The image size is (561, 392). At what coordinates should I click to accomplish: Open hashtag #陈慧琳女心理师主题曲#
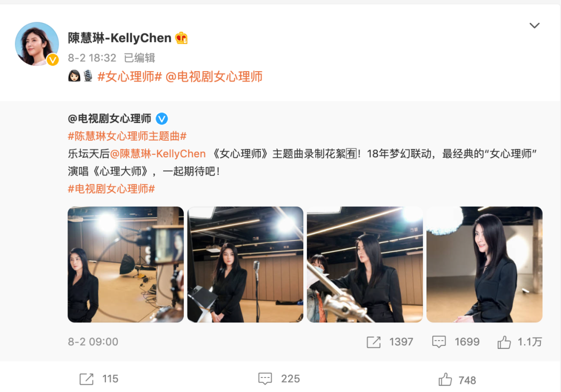[x=127, y=136]
